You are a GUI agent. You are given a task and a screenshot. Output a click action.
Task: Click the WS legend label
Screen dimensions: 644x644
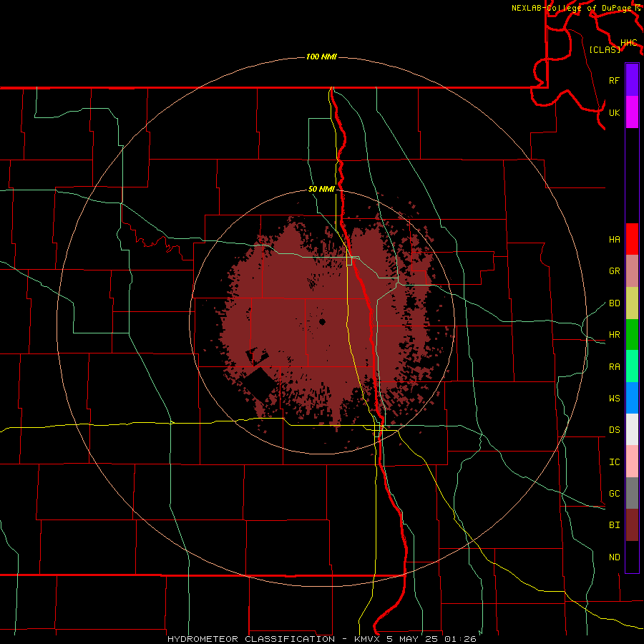click(x=614, y=399)
